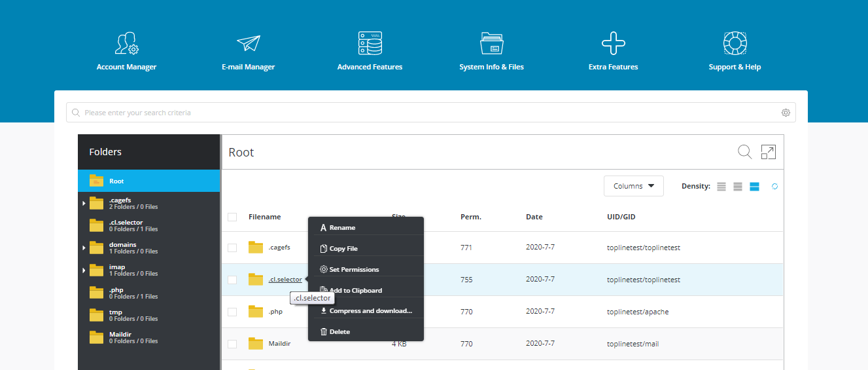Click toplinetest/apache UID/GID cell

point(638,312)
